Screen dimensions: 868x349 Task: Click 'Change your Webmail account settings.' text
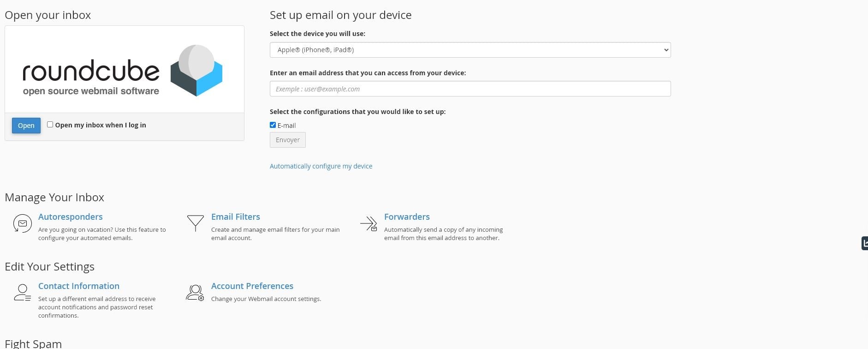coord(266,299)
